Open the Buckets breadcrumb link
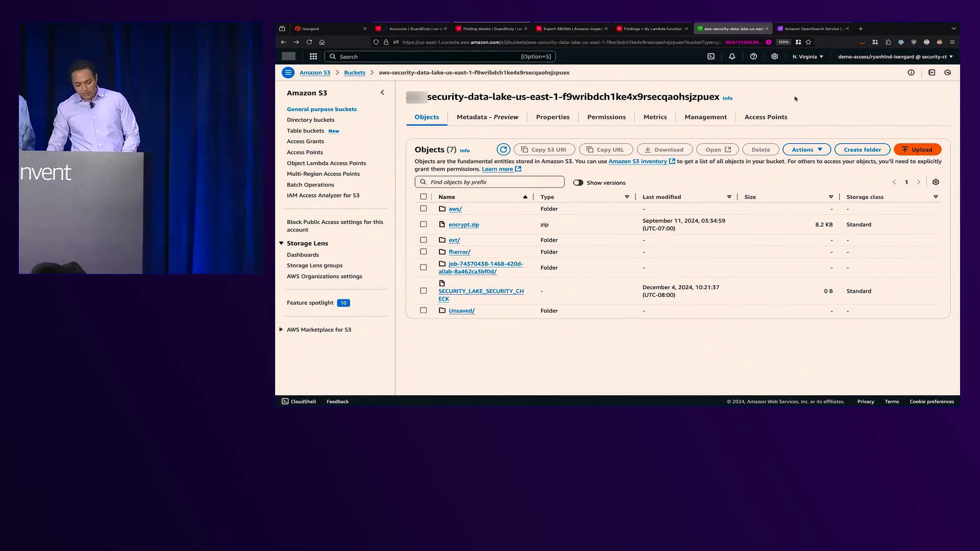Viewport: 980px width, 551px height. pyautogui.click(x=354, y=72)
